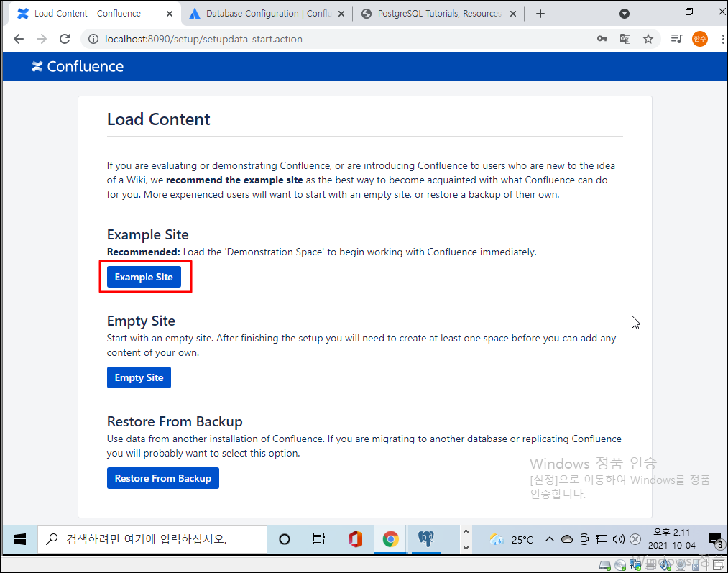The height and width of the screenshot is (573, 728).
Task: Click the Example Site heading text
Action: 147,235
